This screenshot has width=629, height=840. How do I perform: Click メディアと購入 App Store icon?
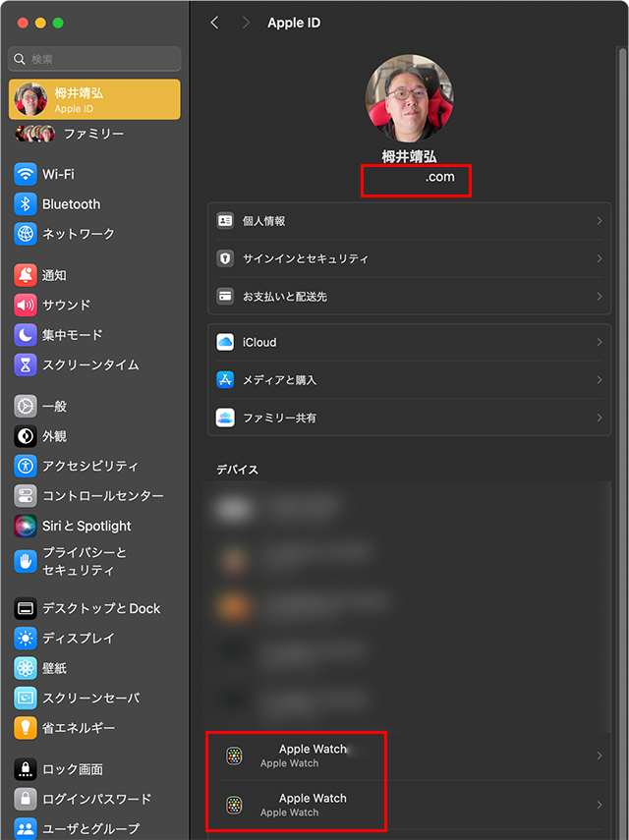[x=225, y=380]
